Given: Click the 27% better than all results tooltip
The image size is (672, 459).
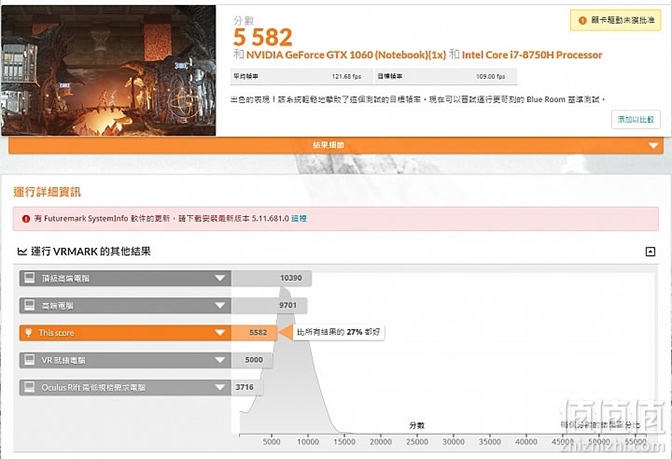Looking at the screenshot, I should (x=339, y=332).
